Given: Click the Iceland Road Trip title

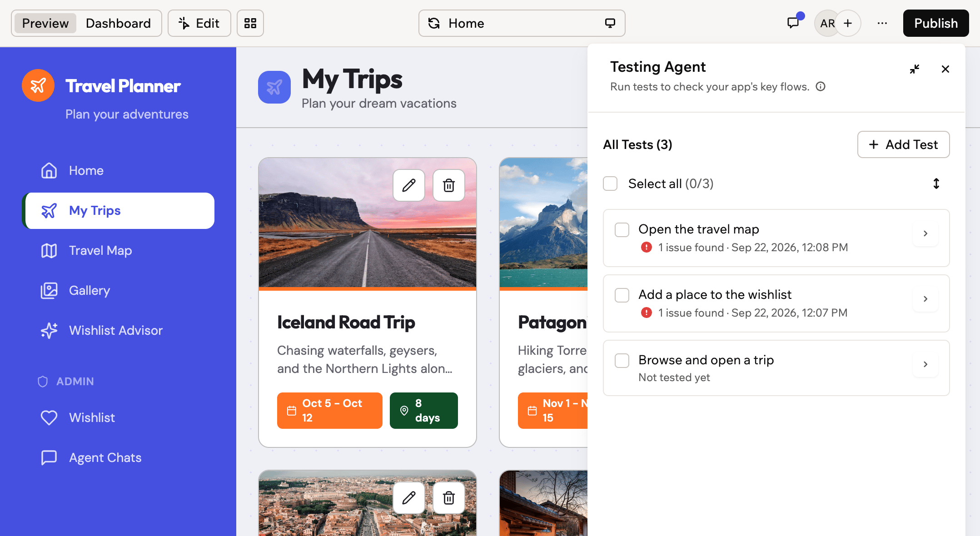Looking at the screenshot, I should coord(346,323).
